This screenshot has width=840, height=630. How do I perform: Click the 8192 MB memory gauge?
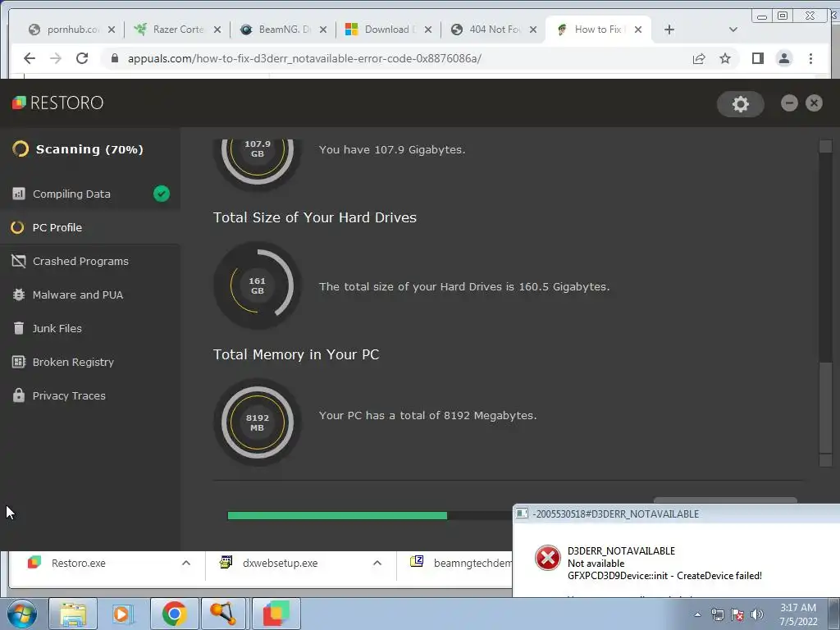258,422
